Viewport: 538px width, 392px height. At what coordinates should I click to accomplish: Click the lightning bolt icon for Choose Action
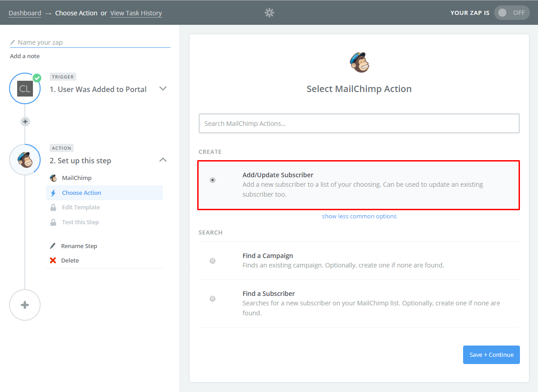53,193
